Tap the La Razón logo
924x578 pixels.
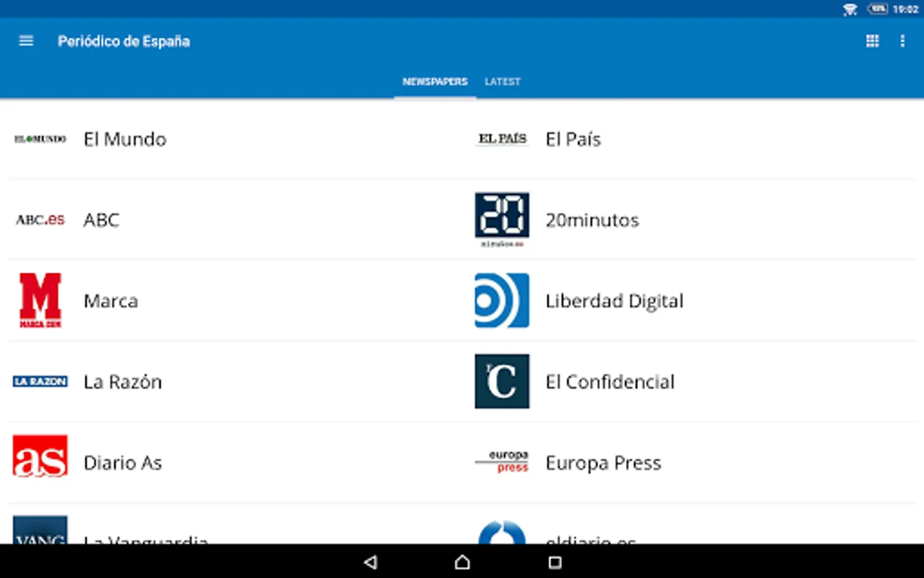click(40, 381)
